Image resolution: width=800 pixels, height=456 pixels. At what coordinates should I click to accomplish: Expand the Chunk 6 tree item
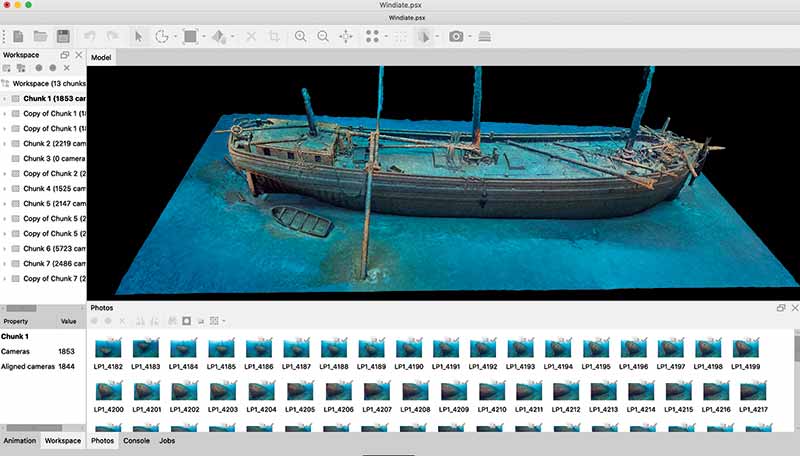click(x=5, y=248)
